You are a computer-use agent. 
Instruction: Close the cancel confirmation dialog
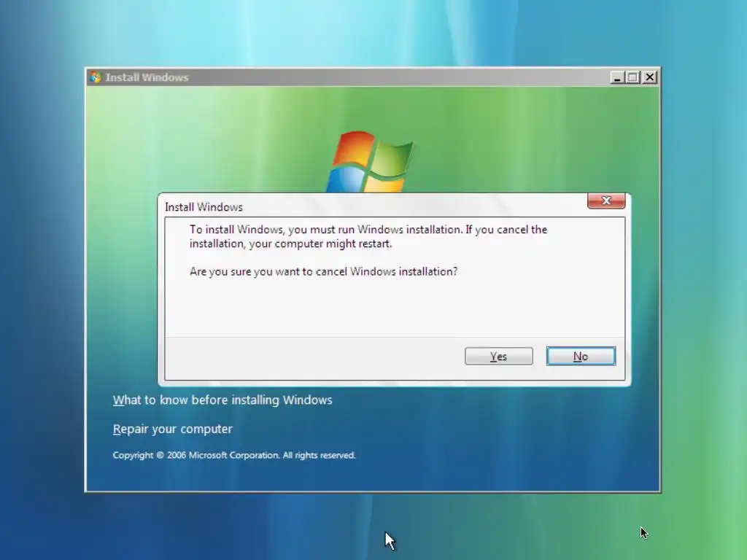click(x=606, y=201)
